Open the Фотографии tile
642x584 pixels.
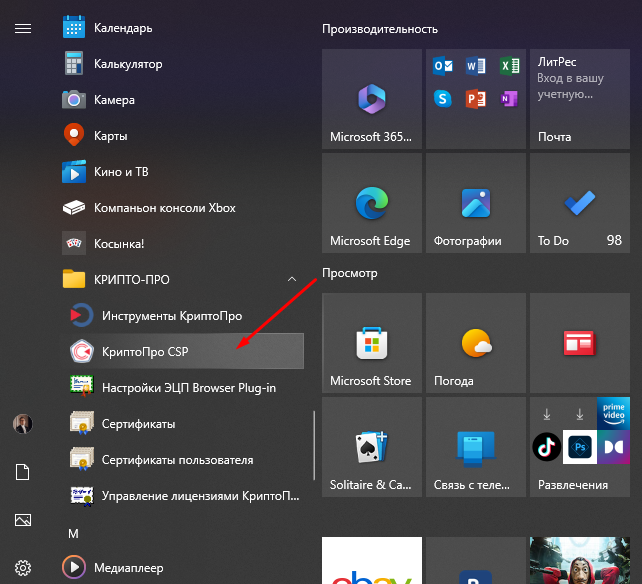pyautogui.click(x=476, y=203)
